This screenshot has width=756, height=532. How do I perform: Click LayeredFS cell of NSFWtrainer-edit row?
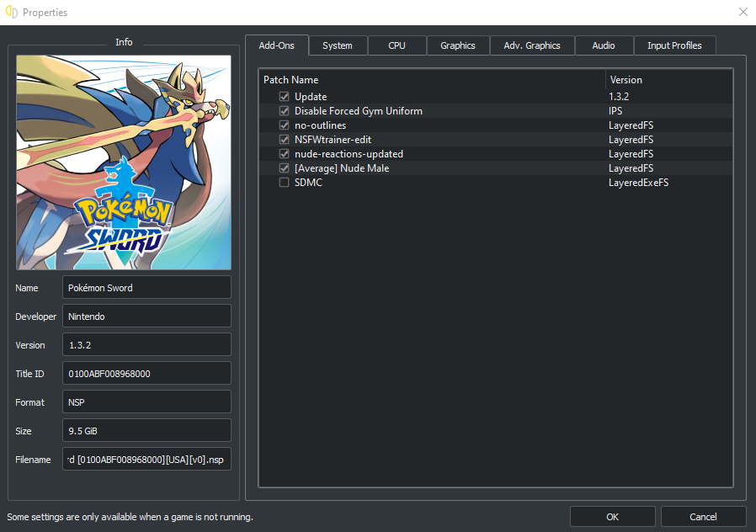point(631,140)
